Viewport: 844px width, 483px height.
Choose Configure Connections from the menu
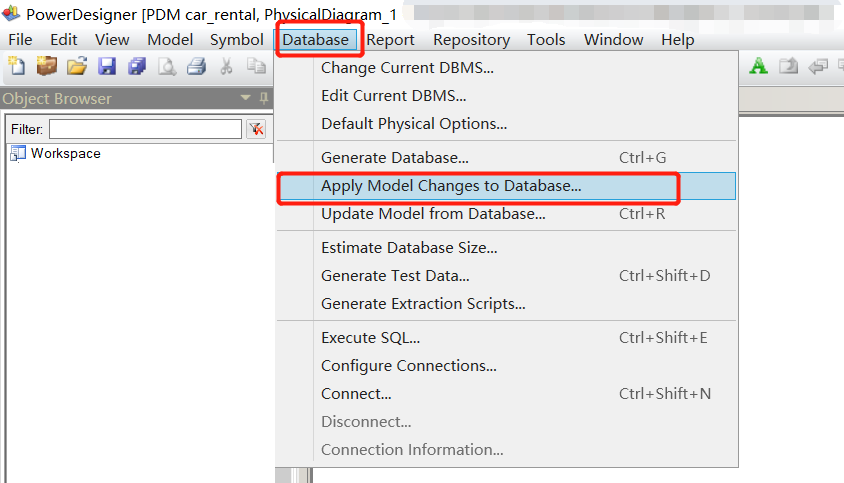[408, 366]
